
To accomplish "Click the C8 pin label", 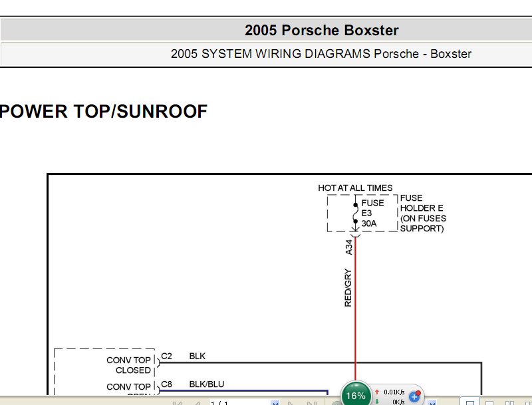I will pyautogui.click(x=167, y=384).
